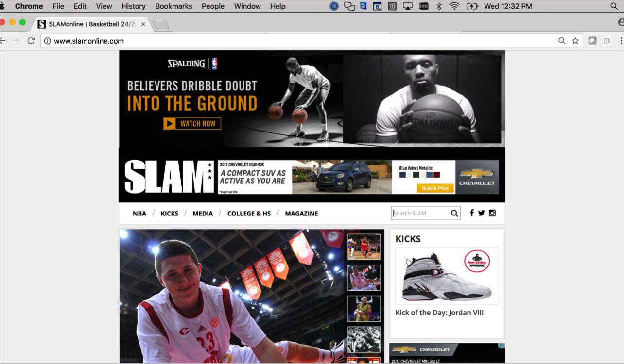Open the Chrome profile avatar icon
The width and height of the screenshot is (624, 364).
pos(621,22)
